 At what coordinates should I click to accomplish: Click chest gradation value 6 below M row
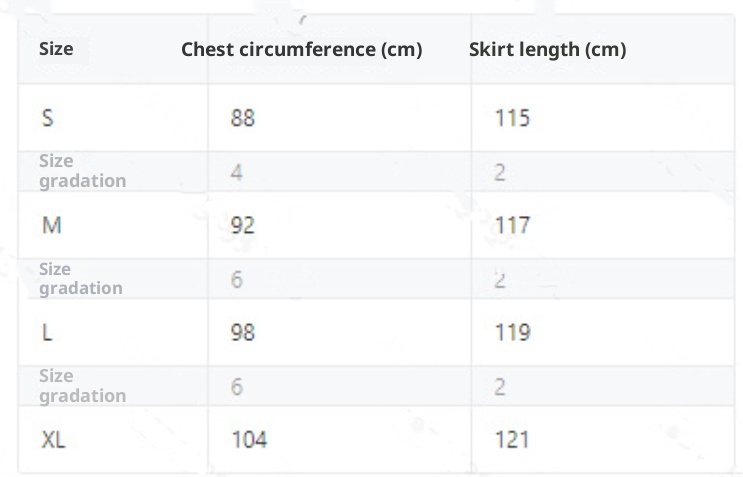[x=236, y=279]
